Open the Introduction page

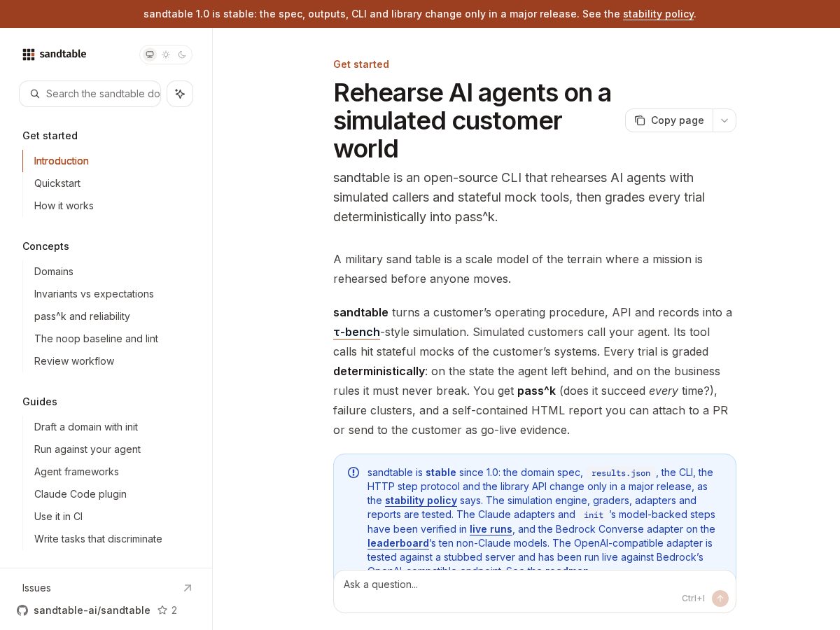[x=62, y=161]
